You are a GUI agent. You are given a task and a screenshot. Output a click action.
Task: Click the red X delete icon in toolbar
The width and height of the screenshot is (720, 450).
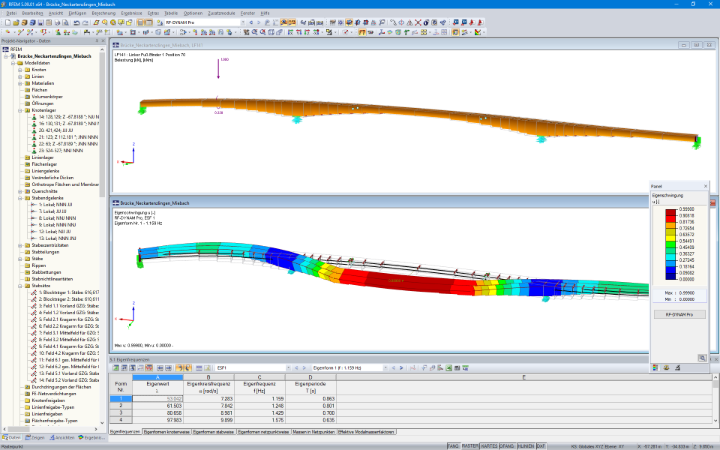[418, 22]
